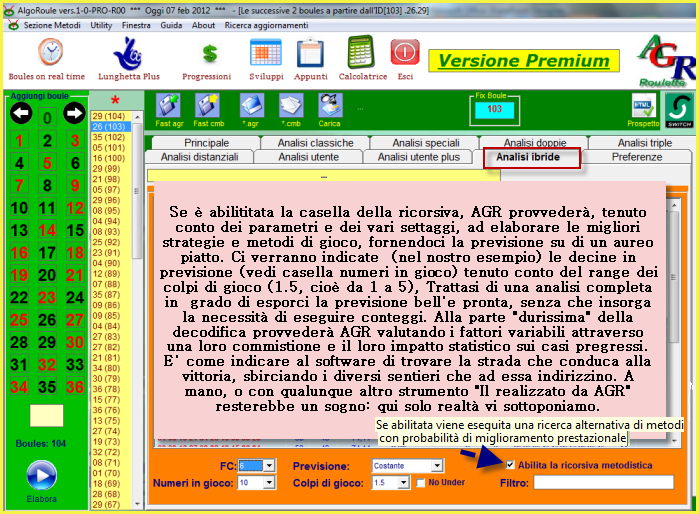
Task: Switch to the Analisi doppie tab
Action: tap(535, 143)
